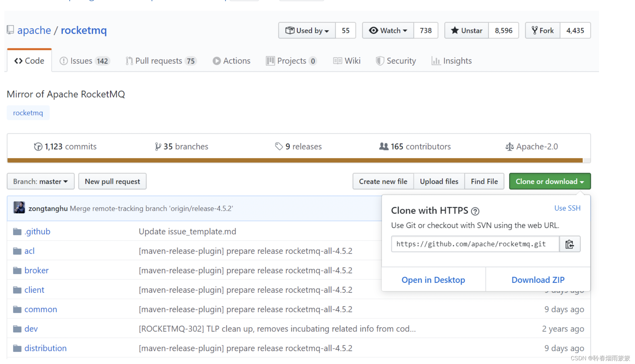Click the Apache-2.0 license link

(x=532, y=146)
